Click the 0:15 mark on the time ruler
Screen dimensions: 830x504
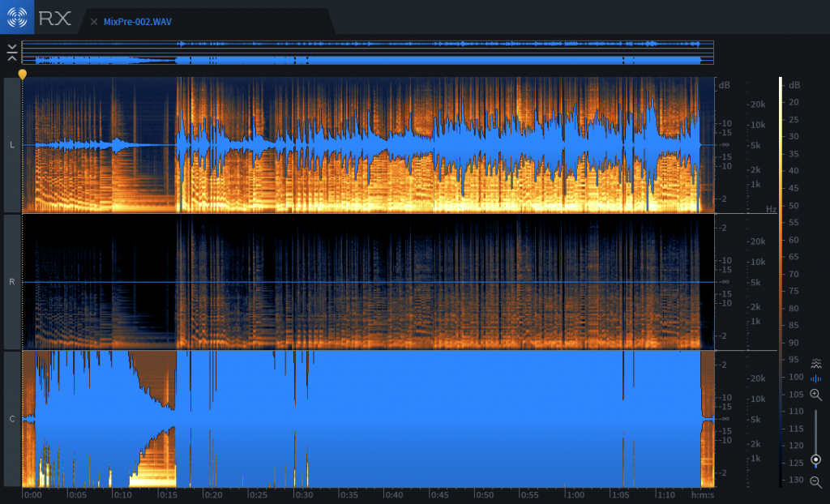click(169, 495)
